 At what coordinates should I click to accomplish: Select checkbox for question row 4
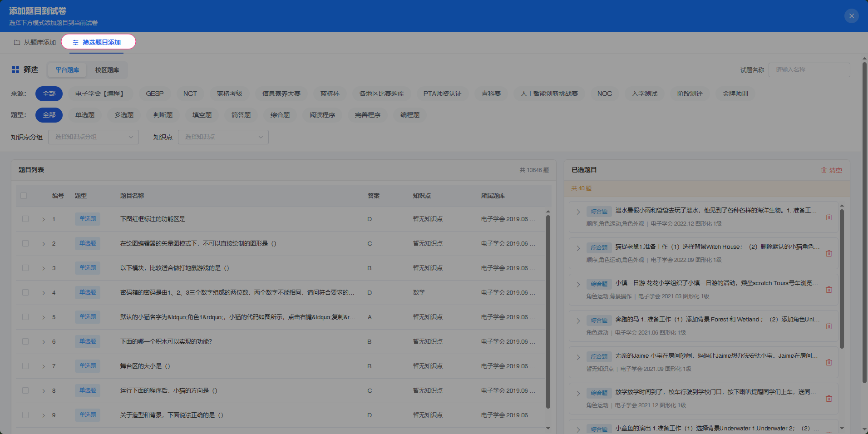tap(25, 292)
